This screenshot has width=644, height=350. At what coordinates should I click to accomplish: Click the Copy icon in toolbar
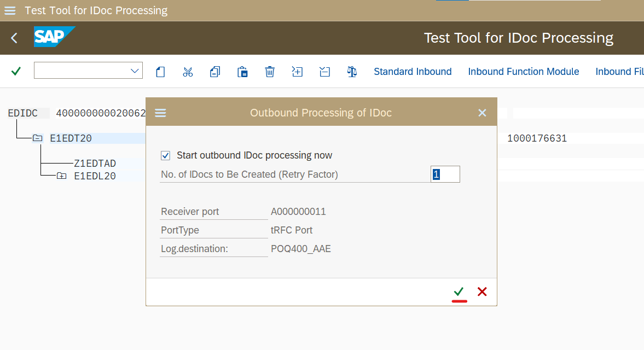215,72
